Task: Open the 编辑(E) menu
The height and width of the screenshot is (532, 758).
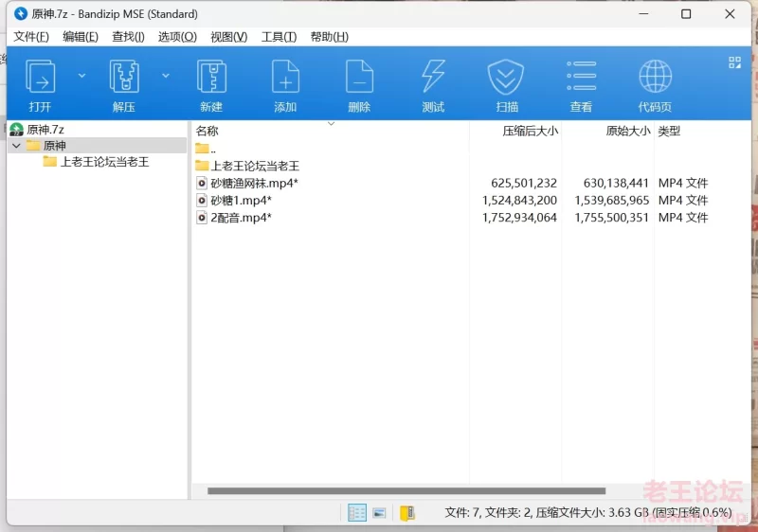Action: [81, 37]
